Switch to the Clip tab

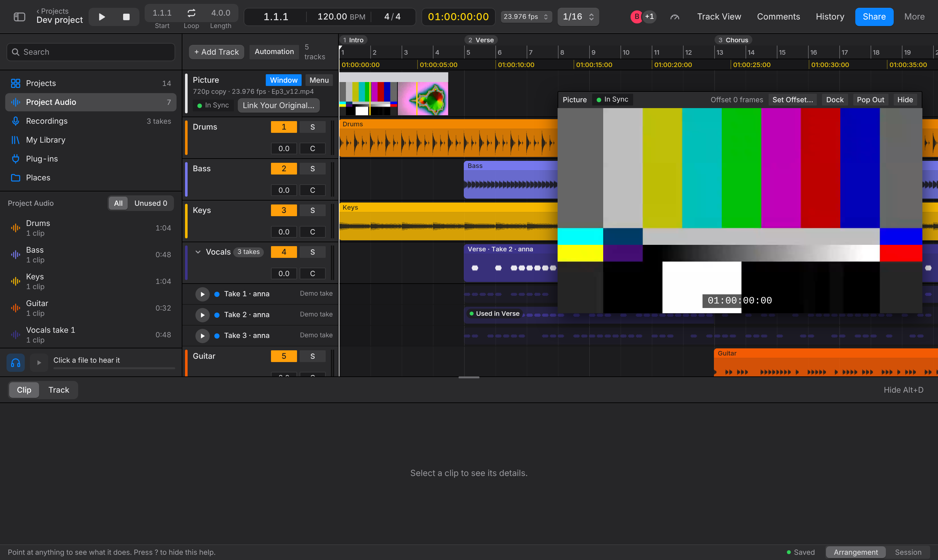24,390
